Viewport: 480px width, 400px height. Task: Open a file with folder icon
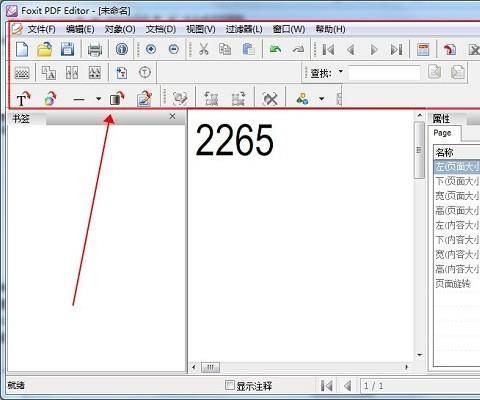coord(44,49)
